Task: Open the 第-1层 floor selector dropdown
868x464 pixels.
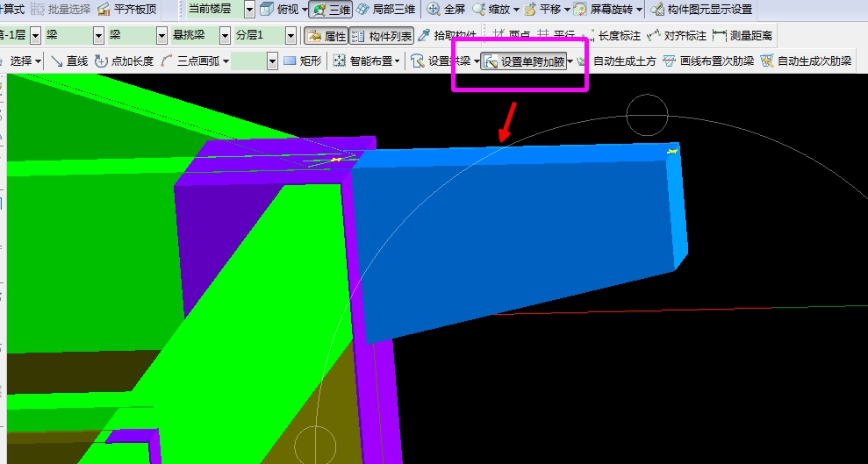Action: click(x=35, y=36)
